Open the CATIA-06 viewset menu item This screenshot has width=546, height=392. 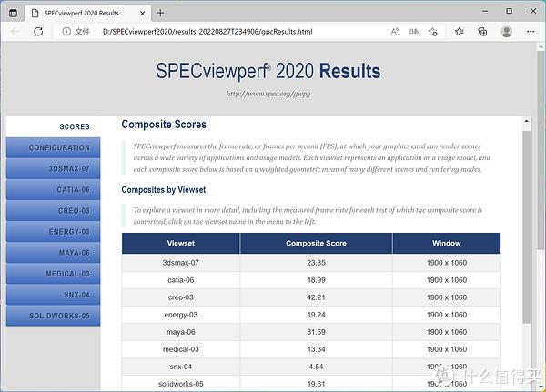click(54, 190)
